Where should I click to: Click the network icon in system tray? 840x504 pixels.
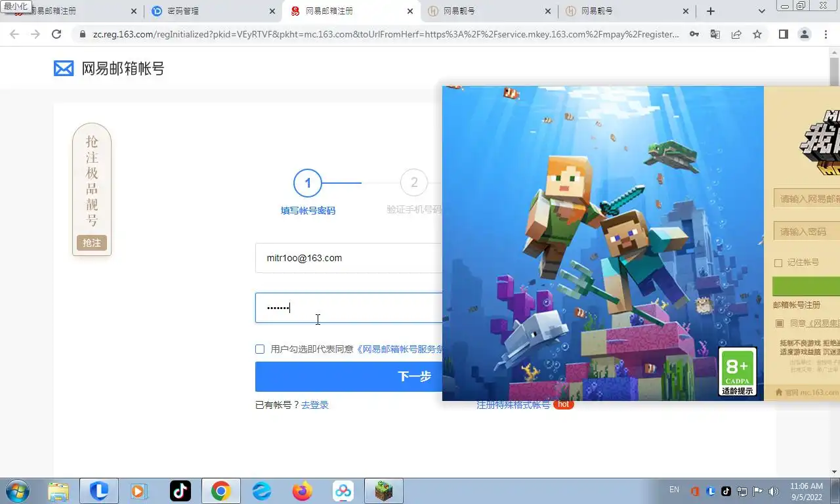pyautogui.click(x=742, y=491)
